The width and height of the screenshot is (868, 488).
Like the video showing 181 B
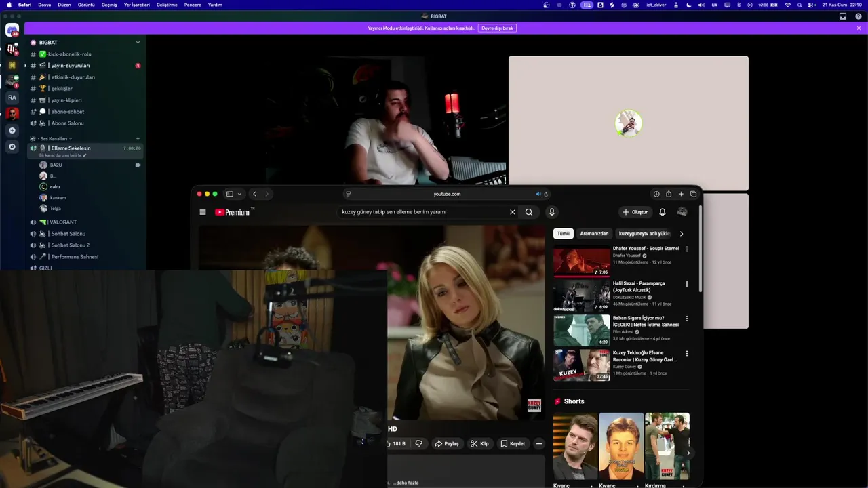(x=398, y=443)
